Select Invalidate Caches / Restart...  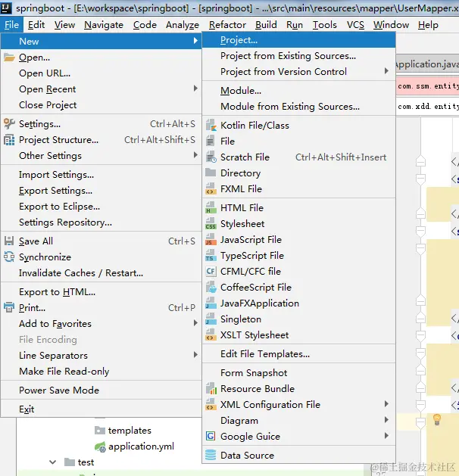pos(101,273)
